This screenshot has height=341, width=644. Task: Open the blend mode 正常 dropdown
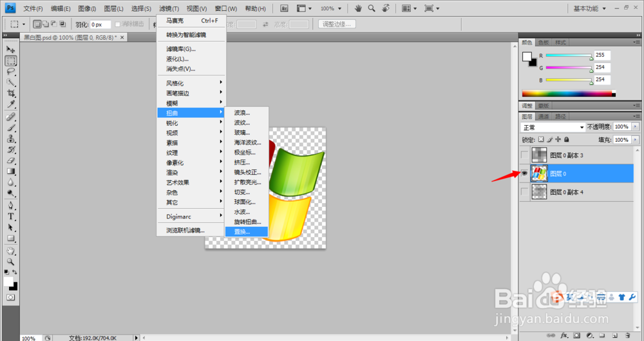click(x=553, y=128)
